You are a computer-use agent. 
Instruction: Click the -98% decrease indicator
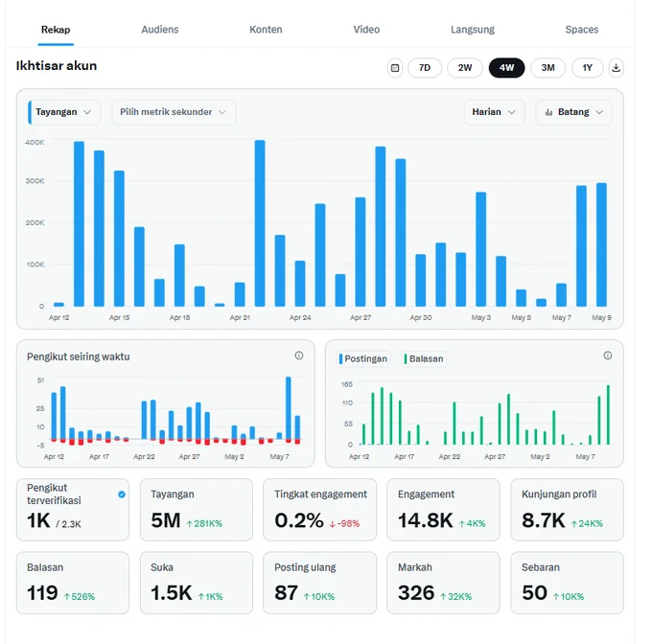(x=344, y=523)
